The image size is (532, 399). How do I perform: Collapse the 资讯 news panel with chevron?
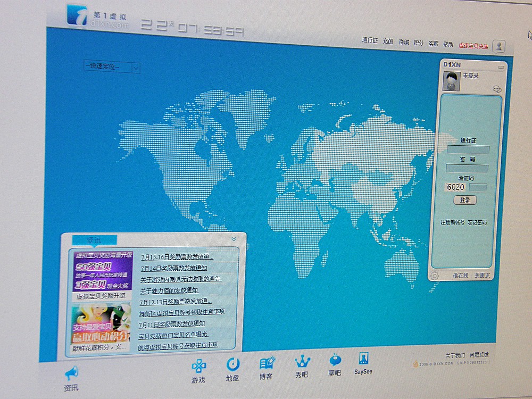coord(234,239)
